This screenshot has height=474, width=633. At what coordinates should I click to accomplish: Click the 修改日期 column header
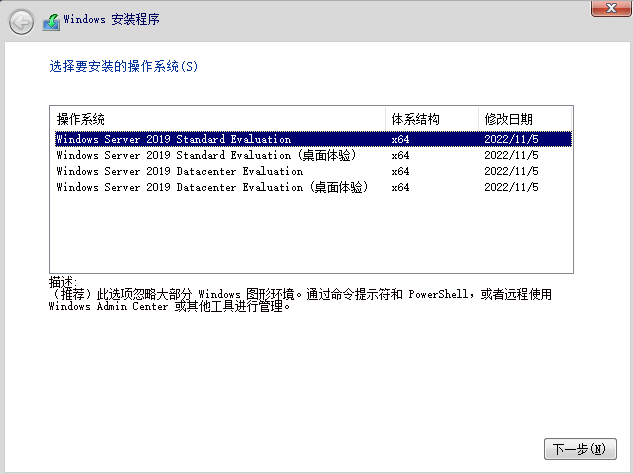tap(525, 119)
